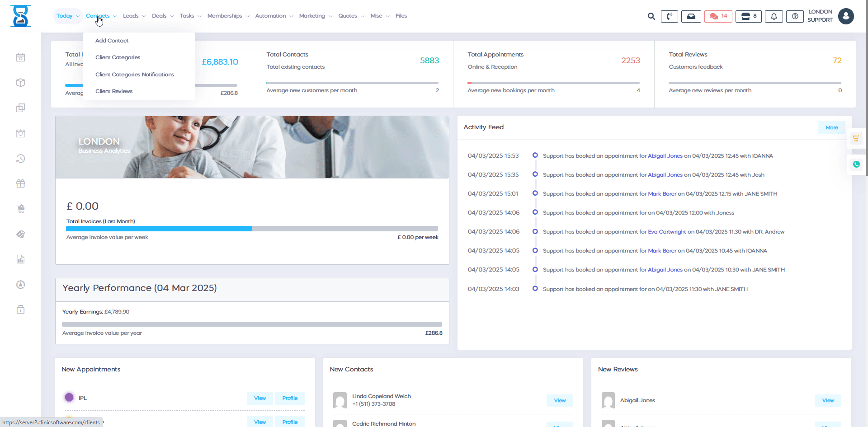Image resolution: width=868 pixels, height=427 pixels.
Task: View Linda Copeland Welch's contact record
Action: (x=559, y=400)
